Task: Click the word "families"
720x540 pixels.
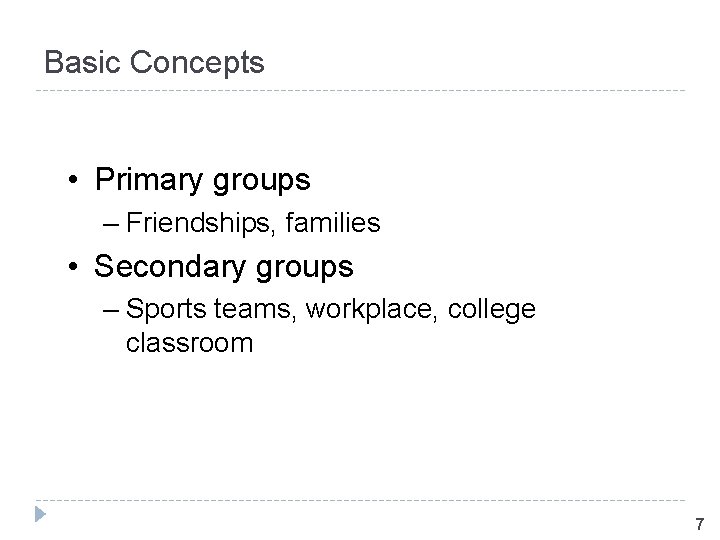Action: [333, 222]
